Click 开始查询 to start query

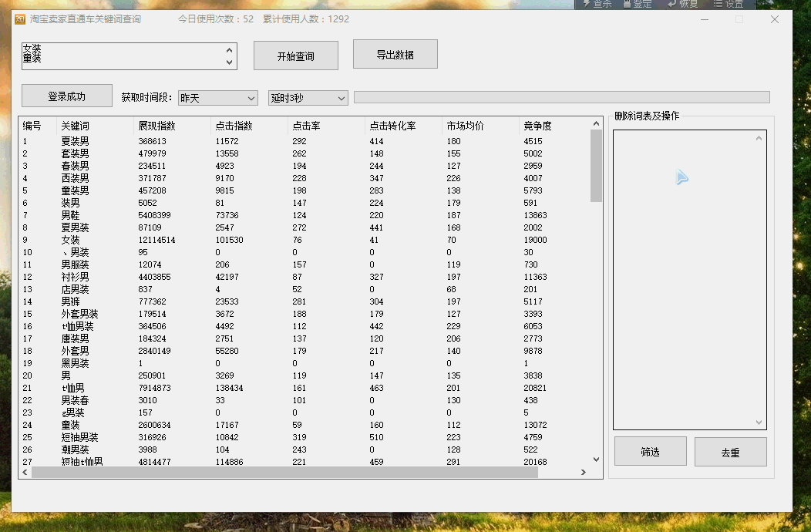pos(295,56)
